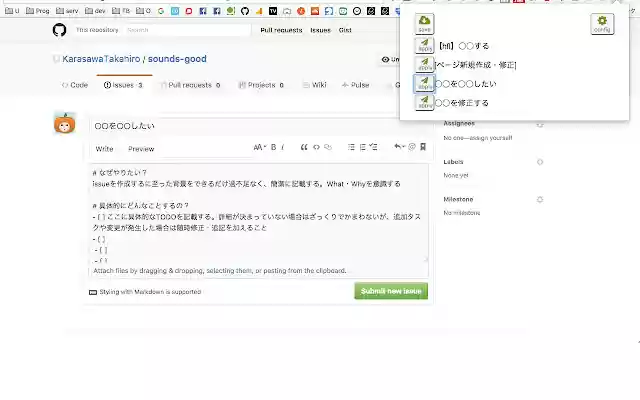Mention a user with @ icon
640x400 pixels.
pyautogui.click(x=412, y=147)
